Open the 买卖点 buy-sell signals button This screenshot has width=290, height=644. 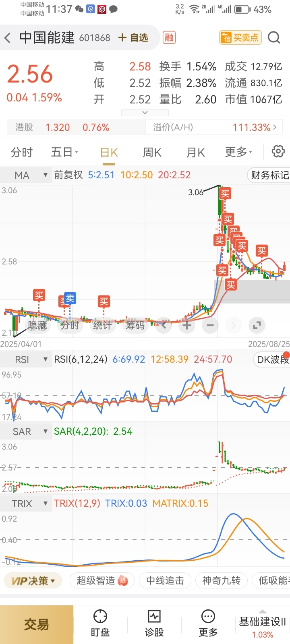click(240, 37)
